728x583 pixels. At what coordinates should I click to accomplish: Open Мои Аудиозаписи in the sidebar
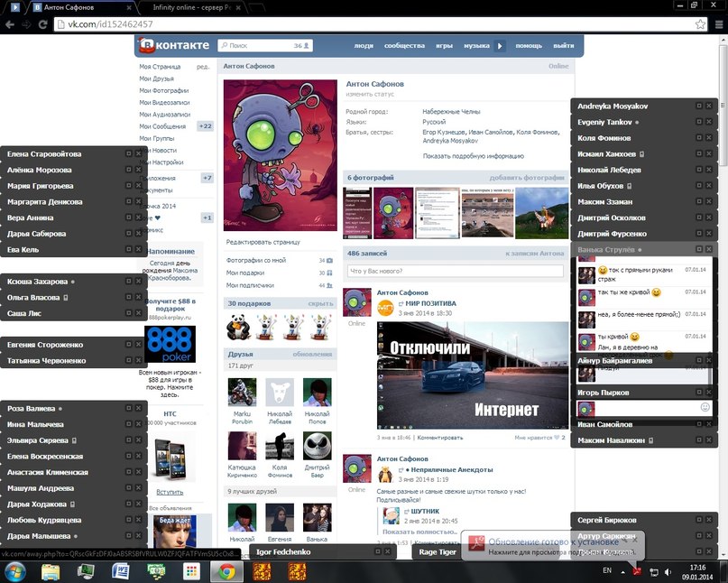tap(165, 115)
